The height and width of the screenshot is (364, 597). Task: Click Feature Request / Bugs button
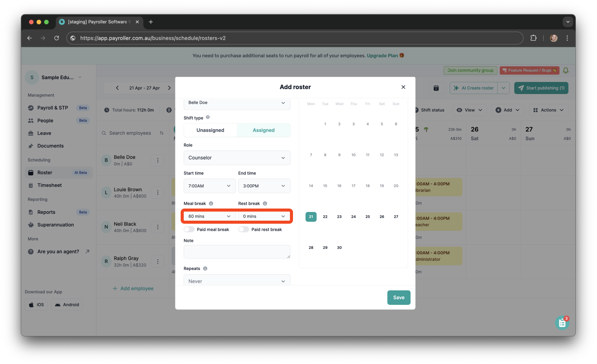point(530,71)
